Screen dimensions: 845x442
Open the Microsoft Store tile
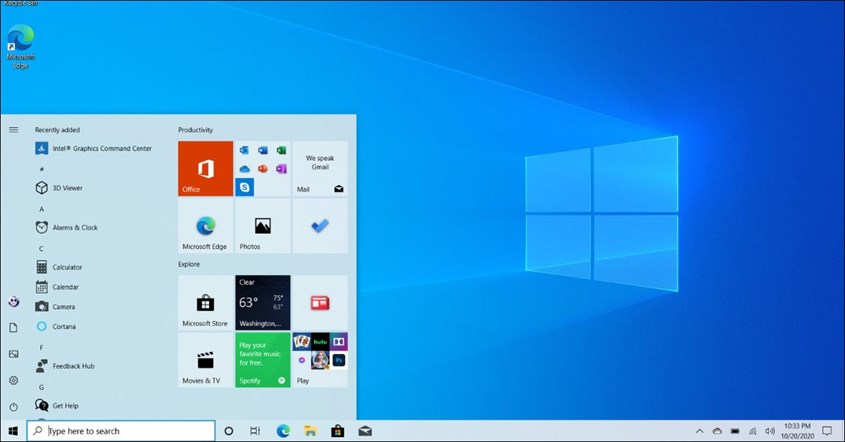pos(205,303)
